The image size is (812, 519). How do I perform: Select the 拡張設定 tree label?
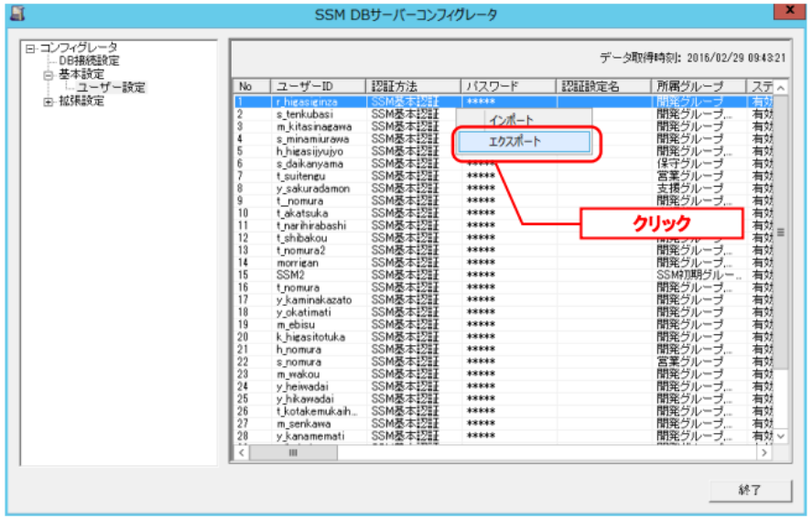(x=81, y=101)
